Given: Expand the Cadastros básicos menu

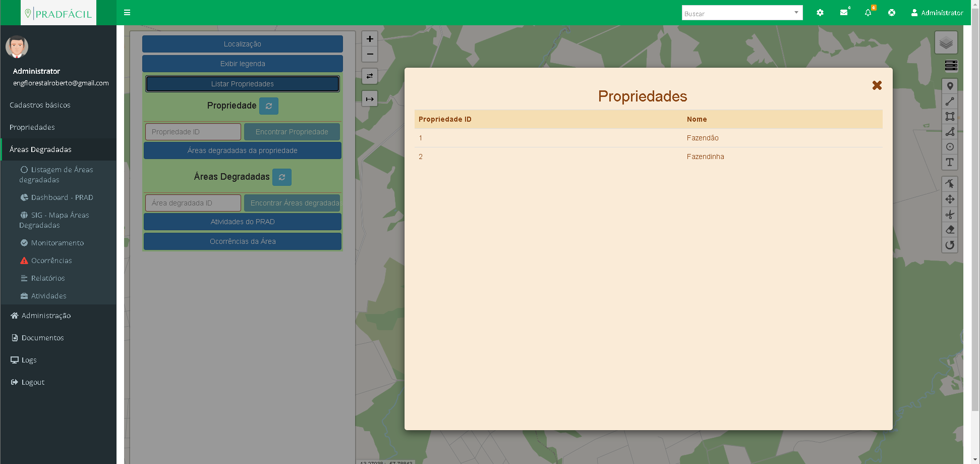Looking at the screenshot, I should 40,105.
